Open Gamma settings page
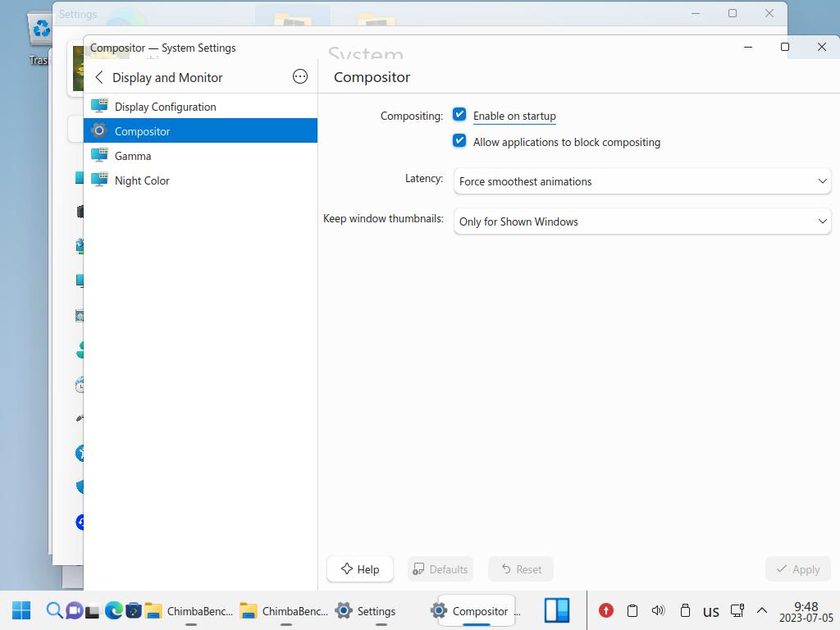Screen dimensions: 840x630 pos(200,155)
